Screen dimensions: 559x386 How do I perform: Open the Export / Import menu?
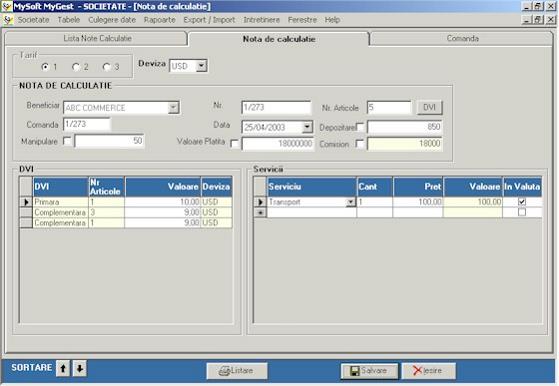(x=209, y=20)
